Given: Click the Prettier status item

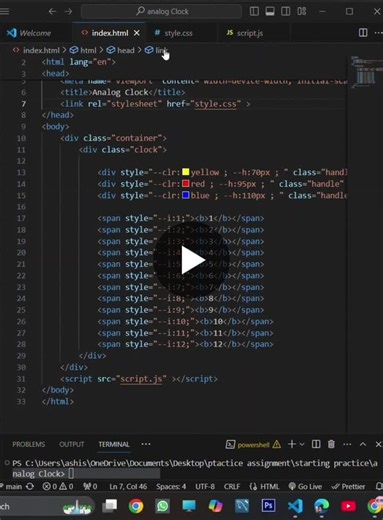Looking at the screenshot, I should (x=348, y=486).
